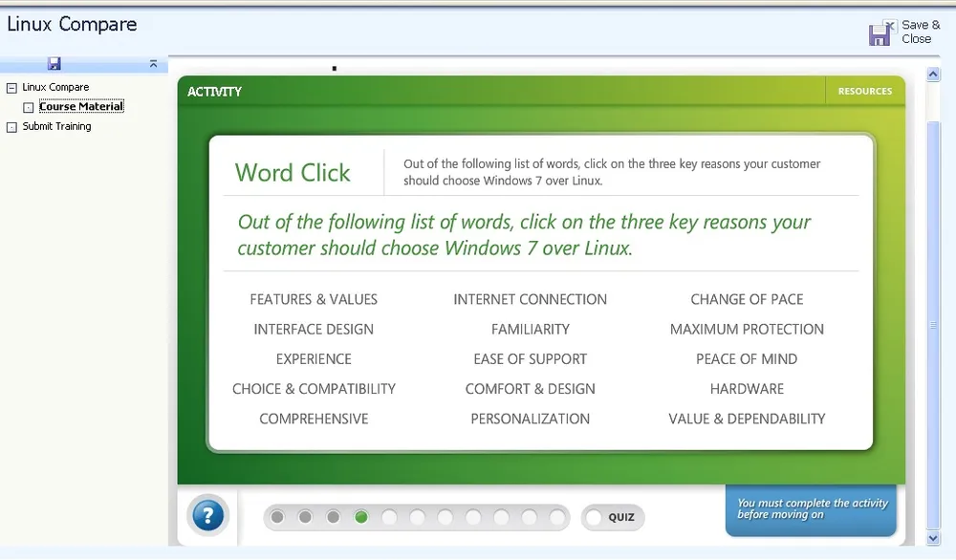The width and height of the screenshot is (956, 560).
Task: Collapse the Linux Compare tree node
Action: (x=11, y=88)
